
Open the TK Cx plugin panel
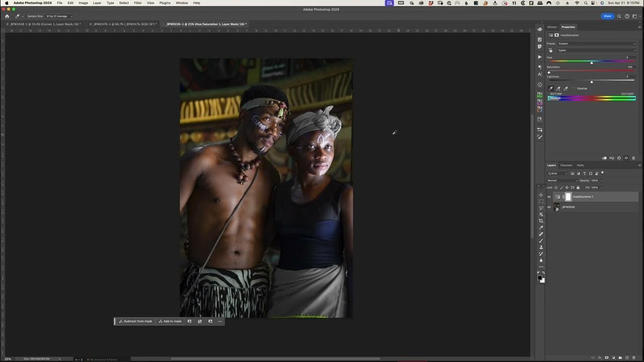click(540, 110)
